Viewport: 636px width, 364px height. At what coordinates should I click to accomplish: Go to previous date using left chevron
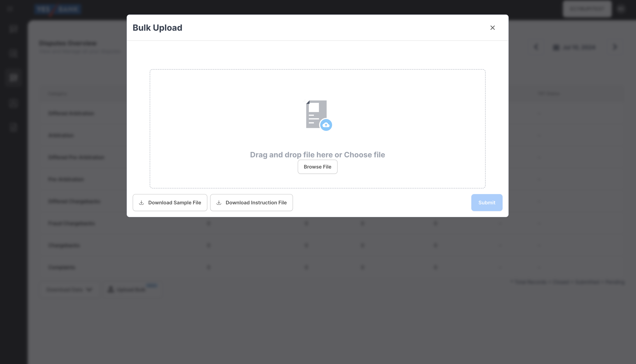coord(536,47)
